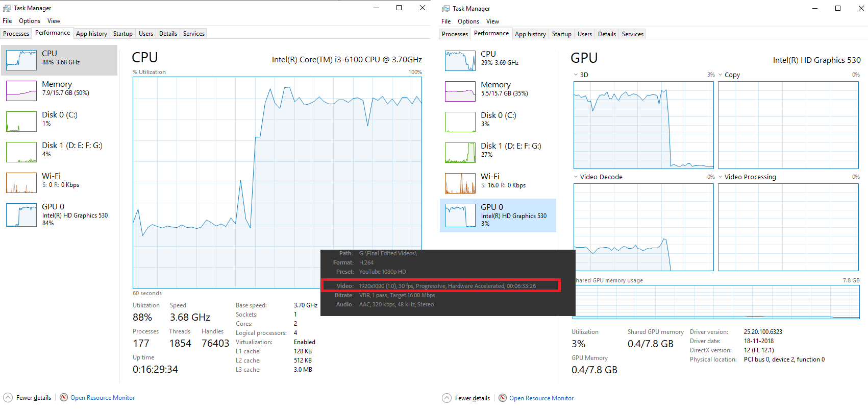
Task: Open Resource Monitor link in right window
Action: tap(541, 398)
